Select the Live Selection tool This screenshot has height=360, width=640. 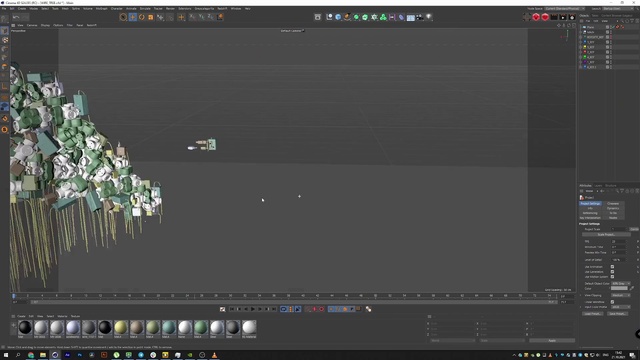(x=123, y=17)
